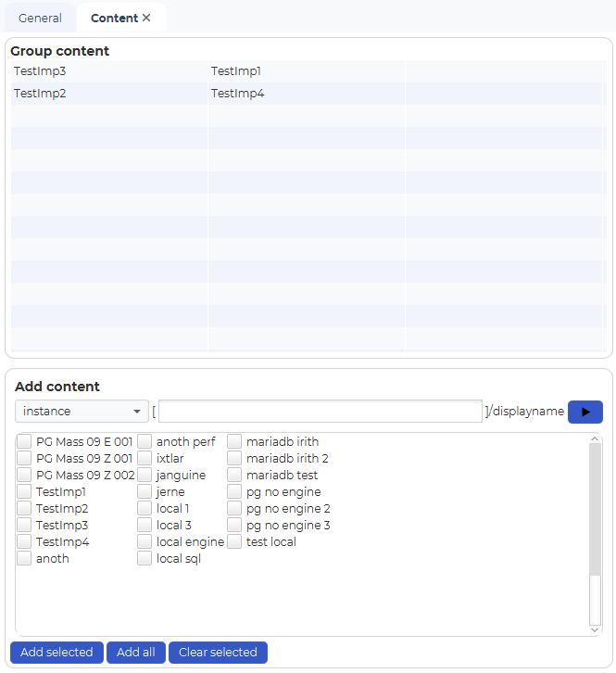Switch to the General tab
Viewport: 616px width, 673px height.
[x=41, y=19]
